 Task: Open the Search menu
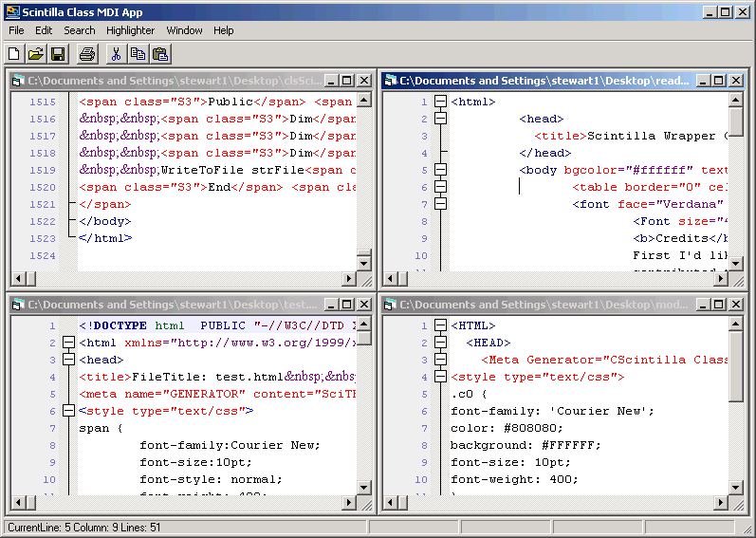(x=79, y=30)
